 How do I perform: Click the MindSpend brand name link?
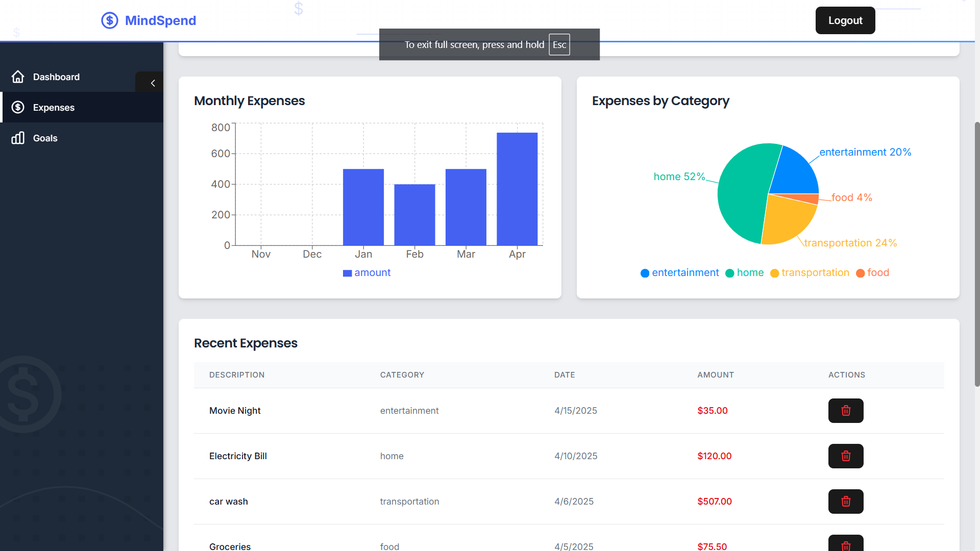[160, 20]
